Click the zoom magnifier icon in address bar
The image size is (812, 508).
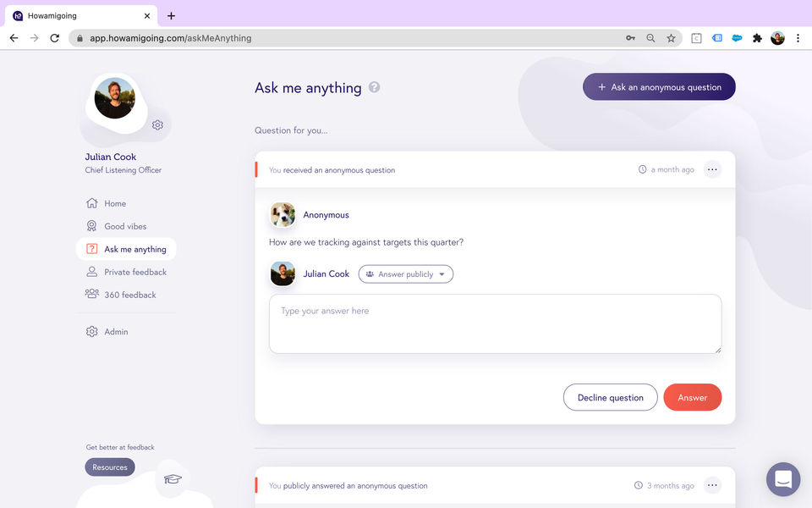[650, 38]
